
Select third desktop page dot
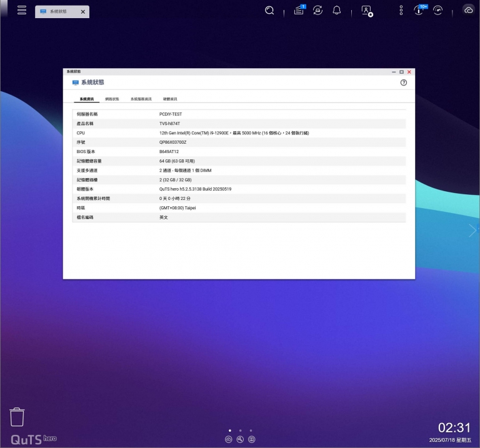[x=251, y=431]
